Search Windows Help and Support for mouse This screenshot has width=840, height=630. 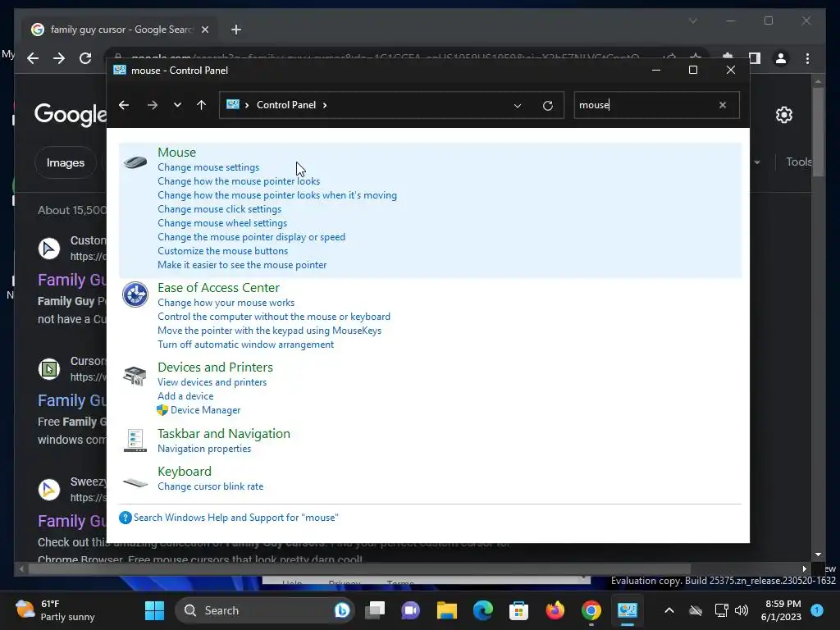(x=235, y=518)
